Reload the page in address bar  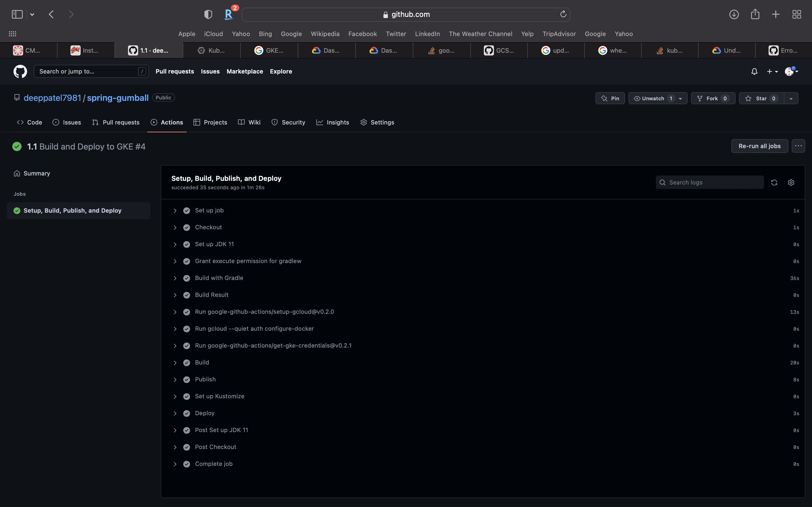pyautogui.click(x=563, y=14)
